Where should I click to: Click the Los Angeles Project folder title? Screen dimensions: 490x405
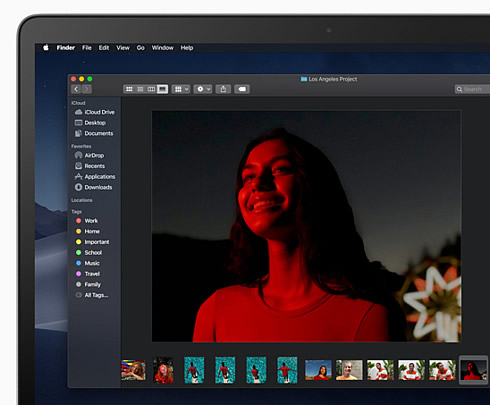329,79
